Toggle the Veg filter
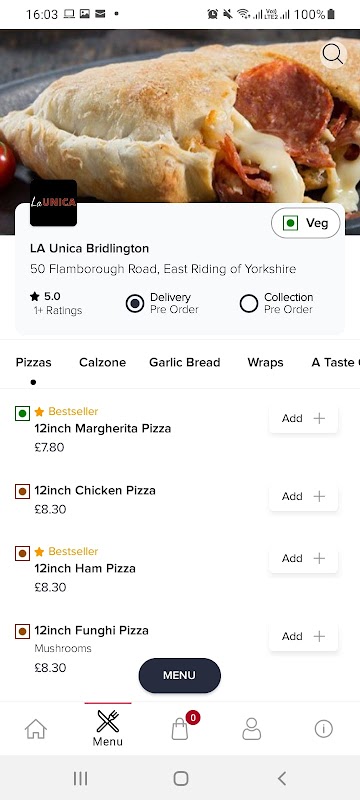 point(305,223)
